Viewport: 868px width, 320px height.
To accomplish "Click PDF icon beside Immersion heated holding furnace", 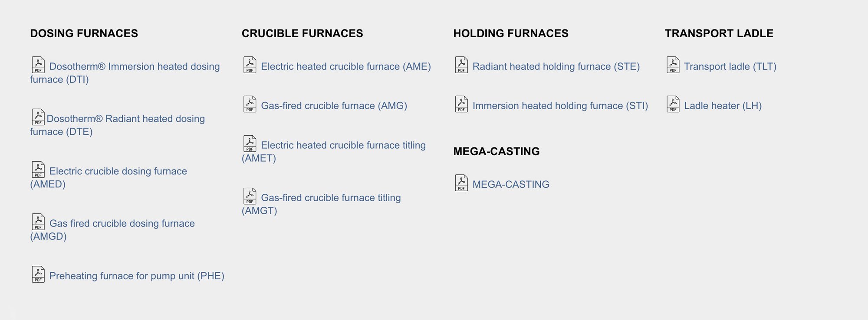I will pos(461,104).
